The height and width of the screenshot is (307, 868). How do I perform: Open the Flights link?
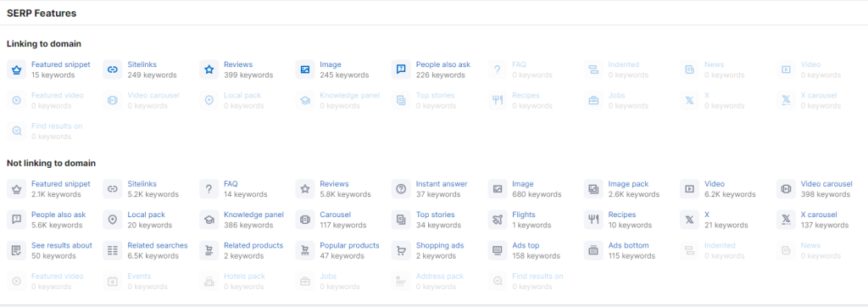[x=524, y=215]
